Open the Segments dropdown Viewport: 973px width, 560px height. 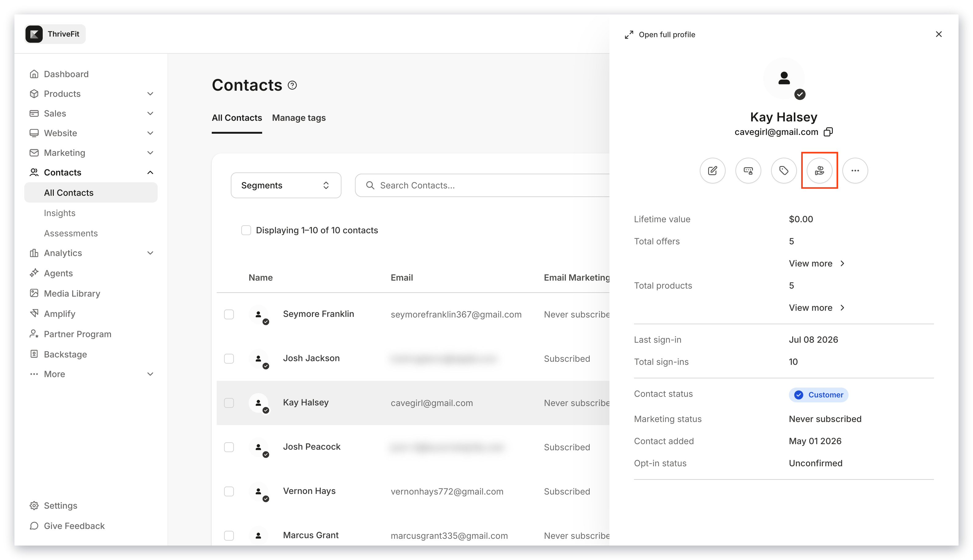(x=286, y=185)
